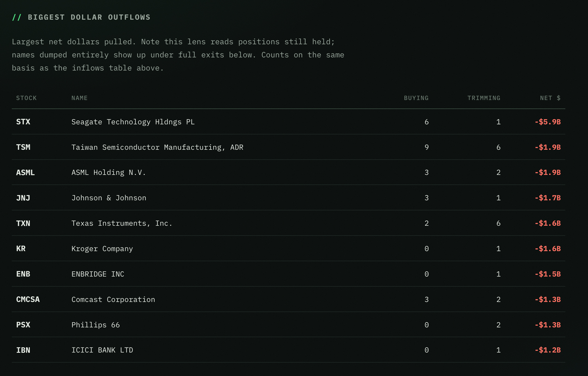Open the CMCSA ticker
Screen dimensions: 588x376
click(x=28, y=299)
